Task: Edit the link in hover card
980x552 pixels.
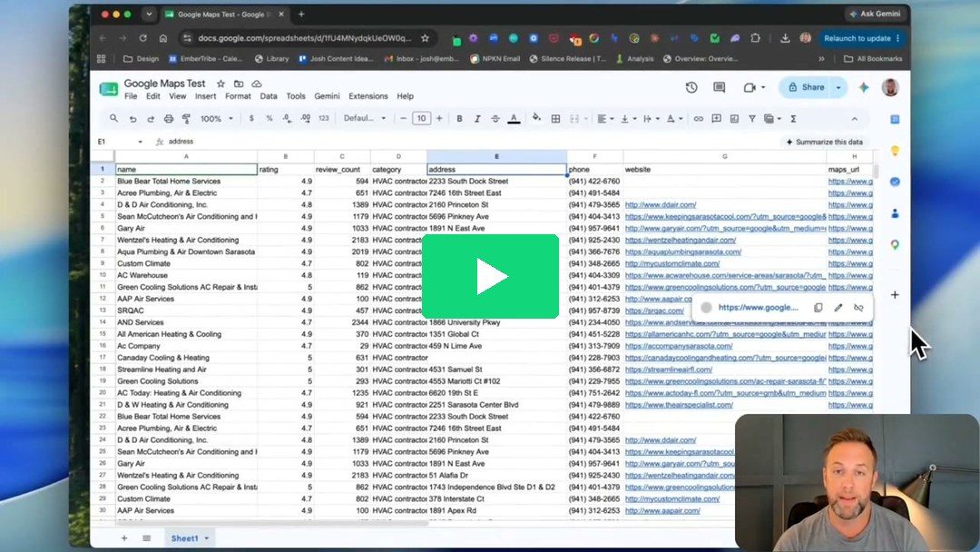Action: pyautogui.click(x=838, y=308)
